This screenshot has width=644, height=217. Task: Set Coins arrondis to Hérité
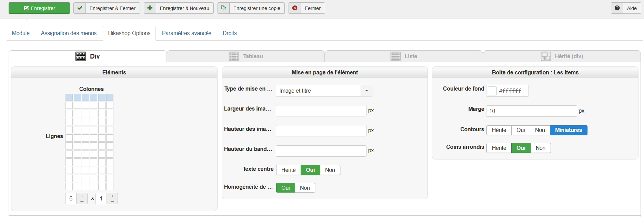[499, 148]
